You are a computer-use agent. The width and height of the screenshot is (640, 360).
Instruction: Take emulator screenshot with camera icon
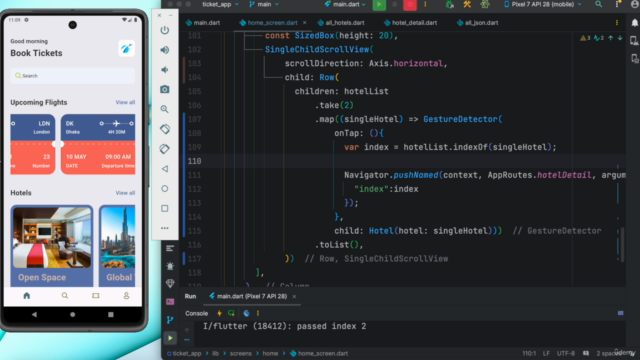(x=164, y=89)
